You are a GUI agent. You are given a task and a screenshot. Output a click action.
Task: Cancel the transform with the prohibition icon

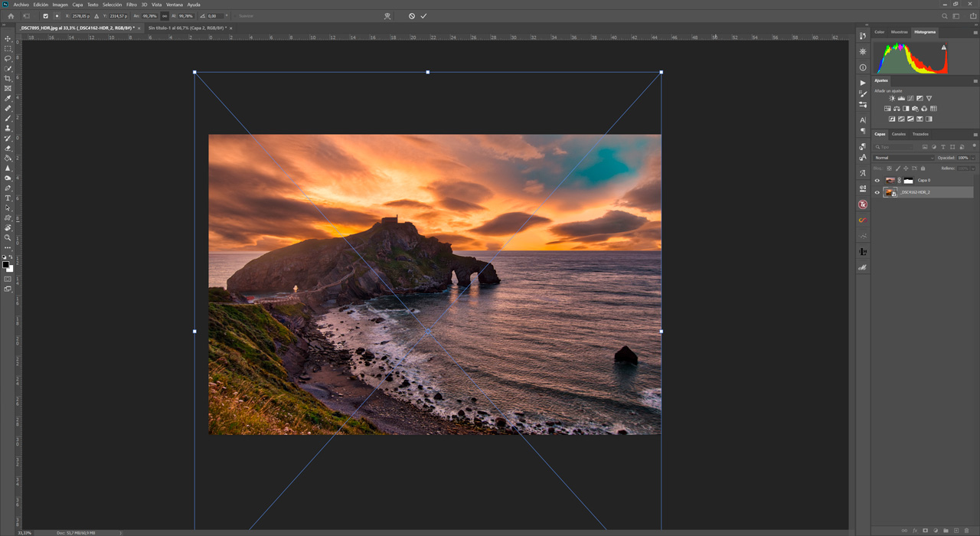pyautogui.click(x=412, y=16)
